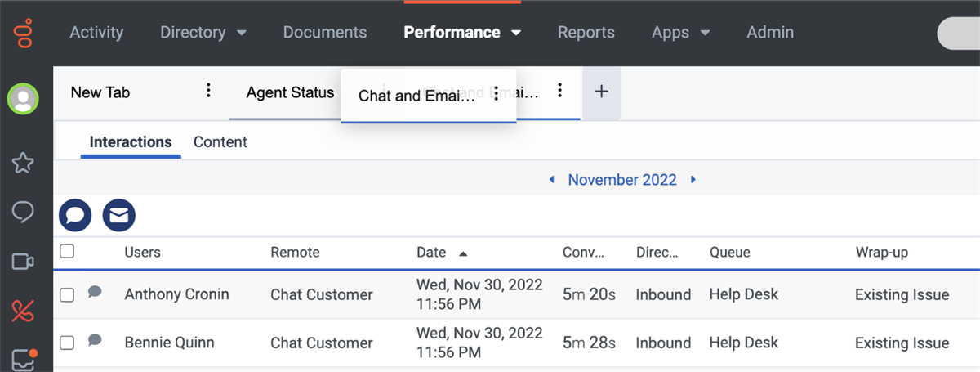Switch to Content sub-tab

pyautogui.click(x=220, y=141)
